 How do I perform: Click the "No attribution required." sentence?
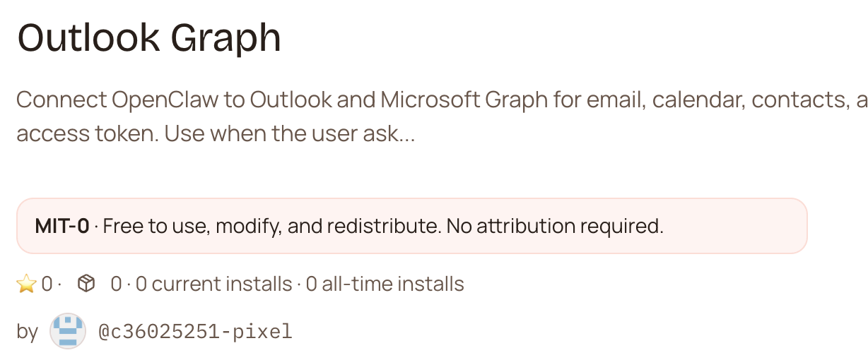(x=571, y=227)
